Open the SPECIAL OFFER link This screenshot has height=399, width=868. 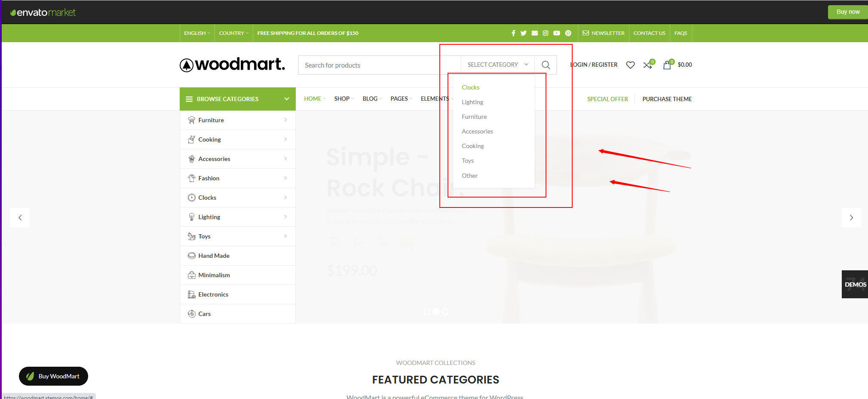(x=607, y=99)
